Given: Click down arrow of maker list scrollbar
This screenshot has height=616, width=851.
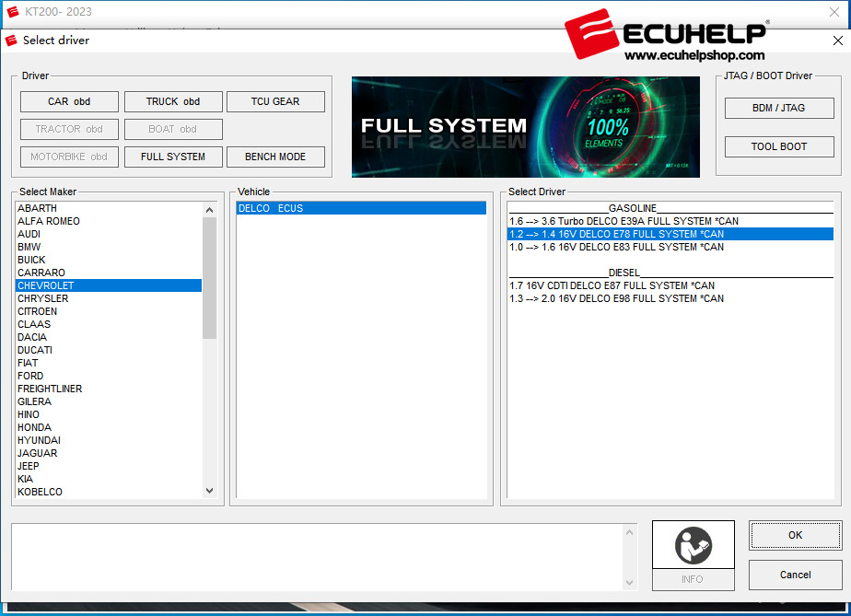Looking at the screenshot, I should tap(209, 491).
